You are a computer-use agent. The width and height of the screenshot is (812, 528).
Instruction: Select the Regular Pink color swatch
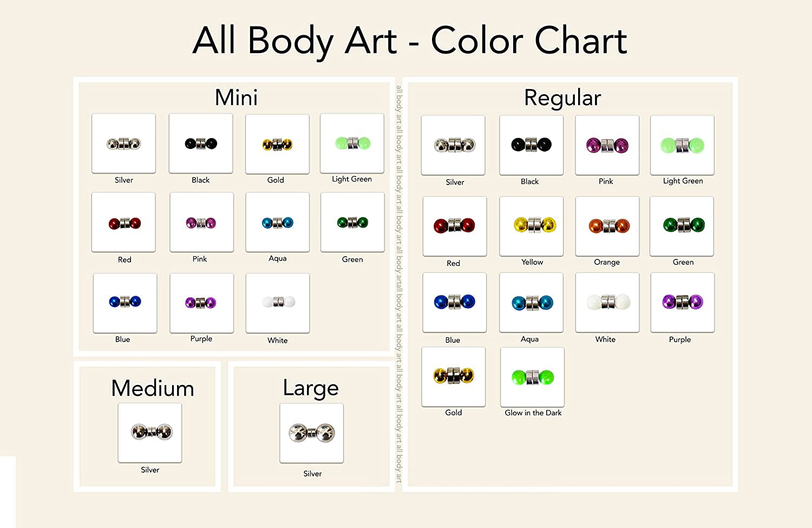[x=607, y=145]
